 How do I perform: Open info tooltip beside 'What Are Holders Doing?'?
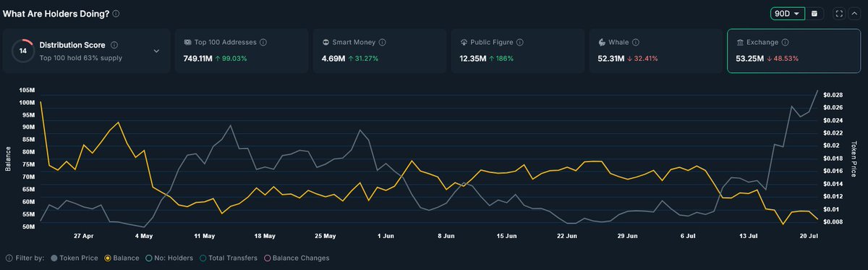(116, 13)
